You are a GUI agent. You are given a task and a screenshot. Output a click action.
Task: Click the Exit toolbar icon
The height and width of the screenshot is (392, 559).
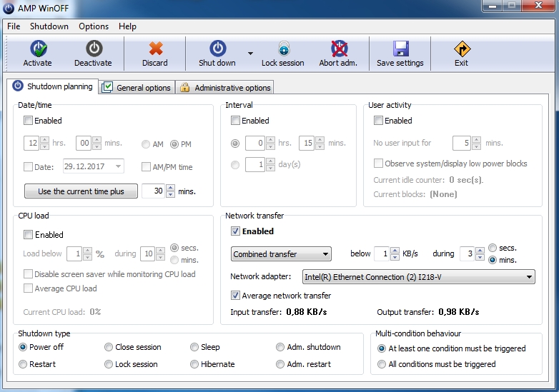coord(462,49)
